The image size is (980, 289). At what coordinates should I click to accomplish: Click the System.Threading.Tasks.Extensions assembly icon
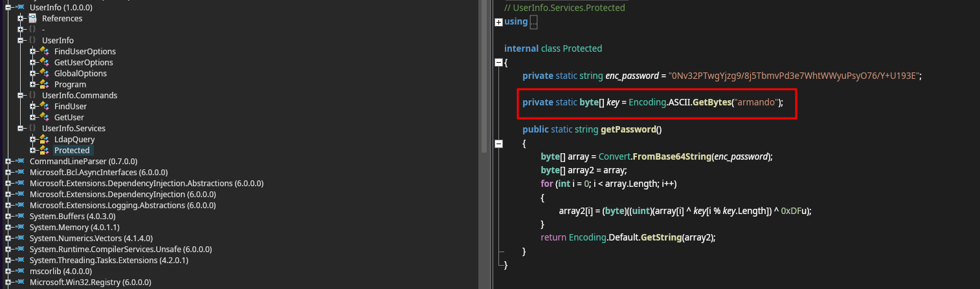(20, 260)
